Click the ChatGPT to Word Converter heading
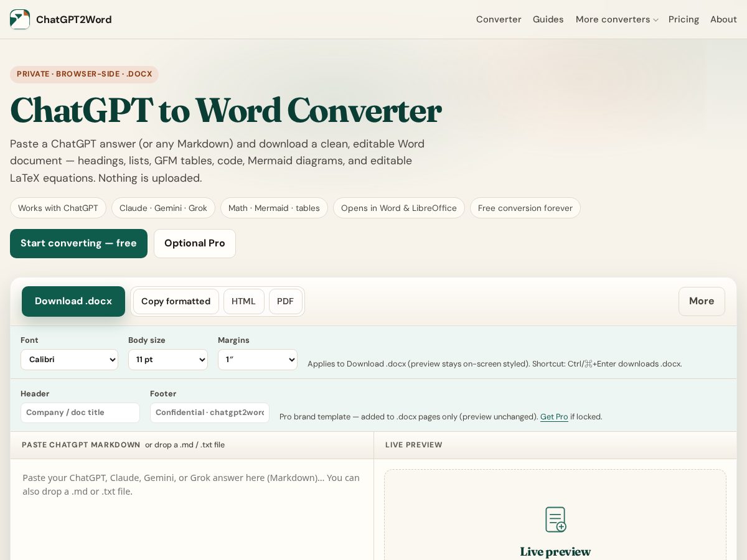This screenshot has height=560, width=747. pos(226,110)
